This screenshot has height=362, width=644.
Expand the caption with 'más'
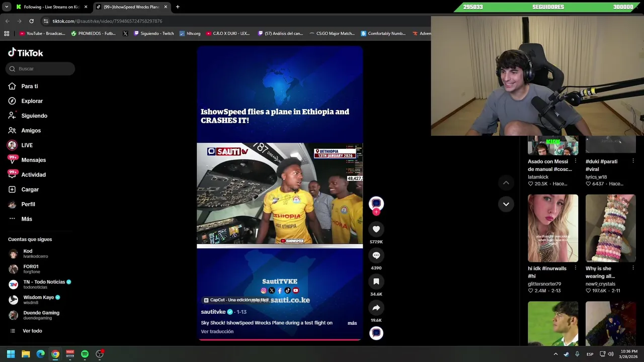(x=352, y=323)
